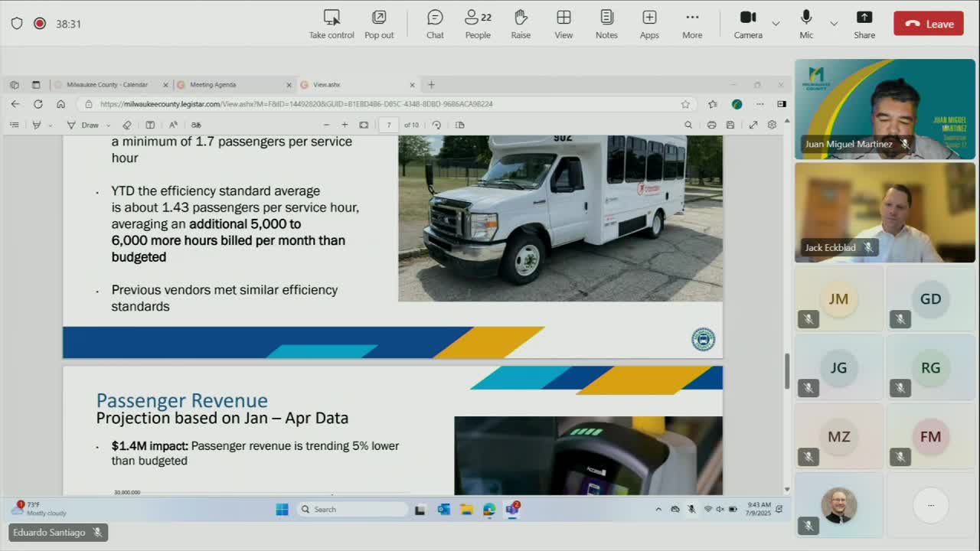Screen dimensions: 980x551
Task: Zoom in the PDF with plus
Action: click(x=345, y=125)
